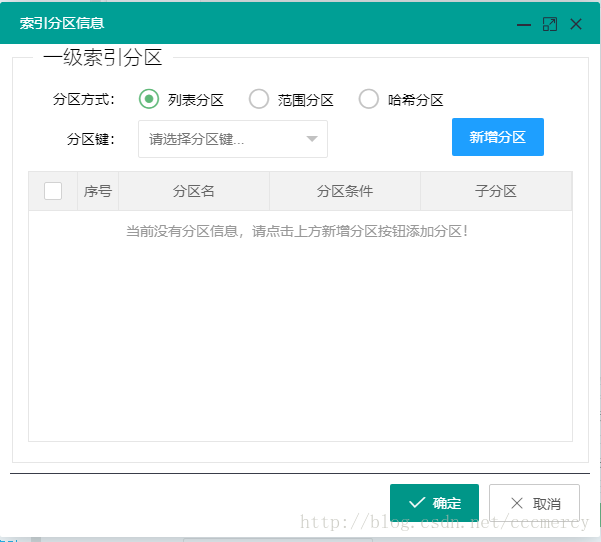Click the checkmark icon on 确定 button

point(417,502)
